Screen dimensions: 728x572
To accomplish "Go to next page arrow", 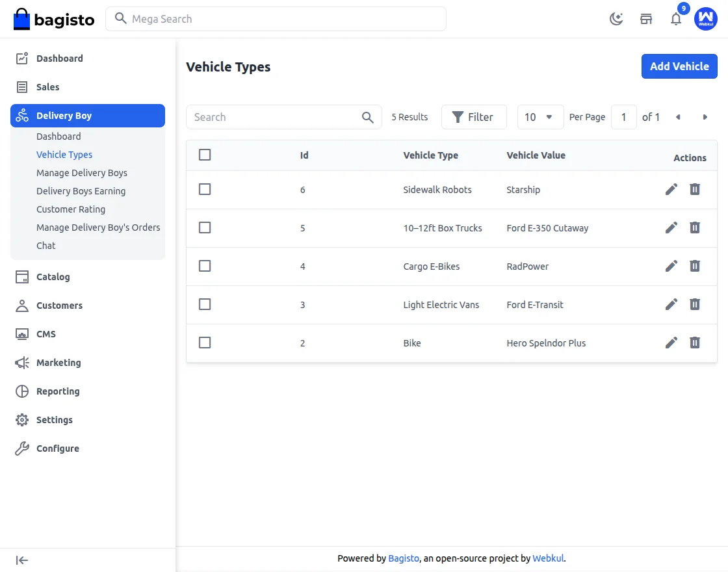I will 705,117.
